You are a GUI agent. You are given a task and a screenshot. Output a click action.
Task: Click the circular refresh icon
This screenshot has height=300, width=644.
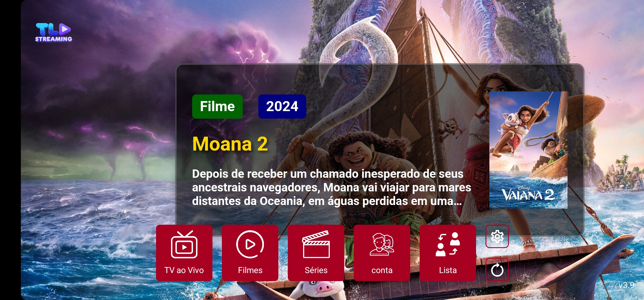[497, 269]
